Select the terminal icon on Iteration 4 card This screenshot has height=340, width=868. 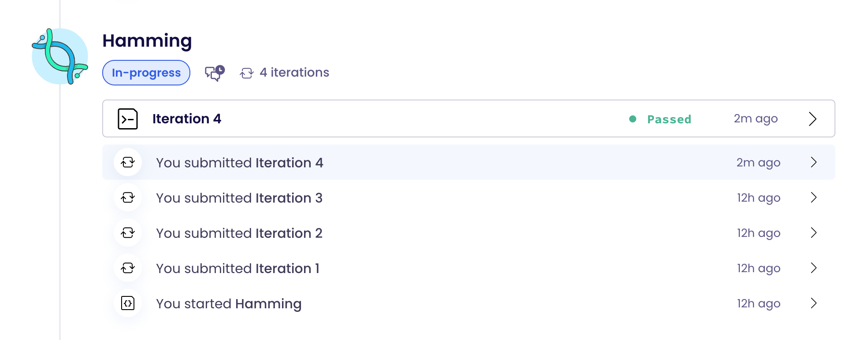[x=127, y=118]
